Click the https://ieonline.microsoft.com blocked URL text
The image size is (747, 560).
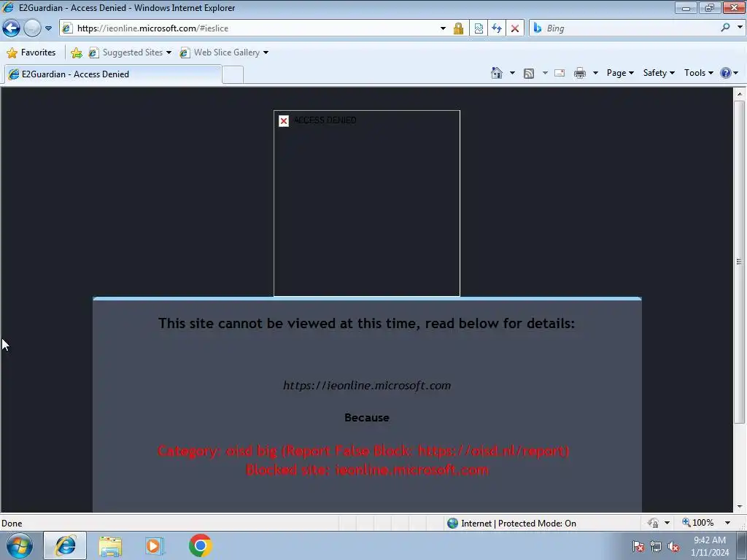click(367, 385)
